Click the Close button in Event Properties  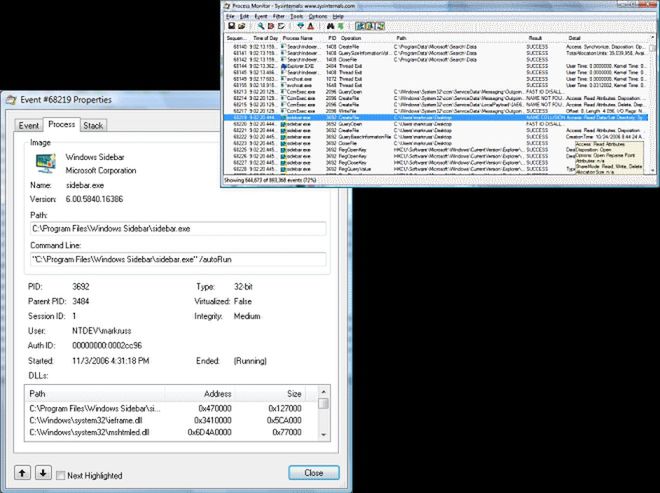point(314,472)
